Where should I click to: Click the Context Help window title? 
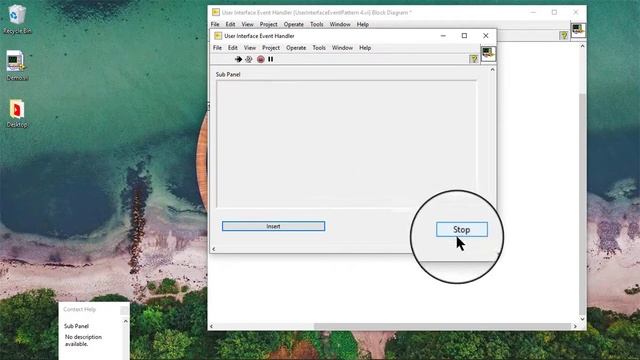pyautogui.click(x=80, y=309)
